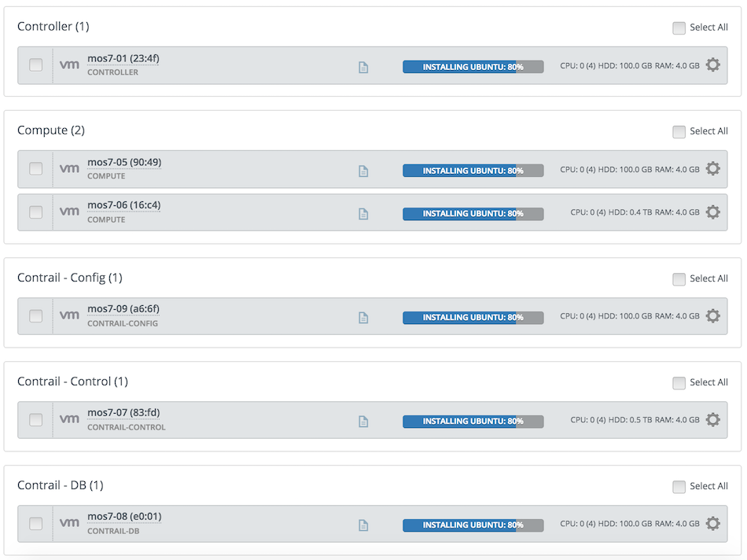This screenshot has width=747, height=560.
Task: Click the mos7-08 (e0:01) node name
Action: pyautogui.click(x=124, y=517)
